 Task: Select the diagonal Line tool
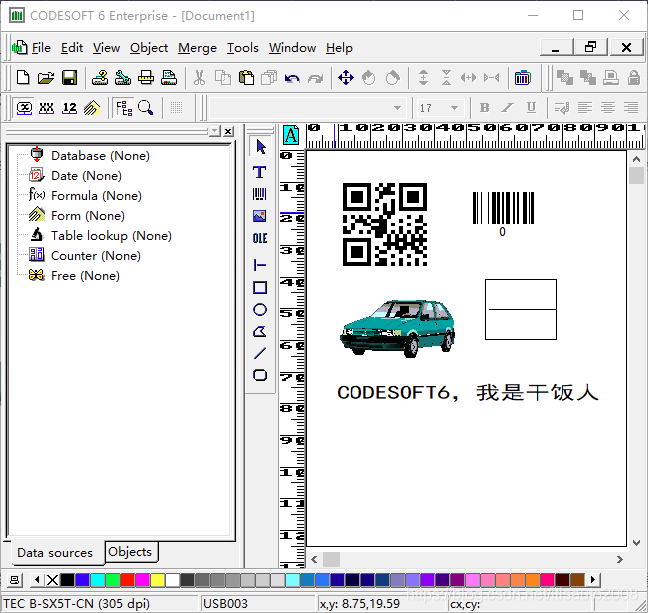pyautogui.click(x=260, y=353)
